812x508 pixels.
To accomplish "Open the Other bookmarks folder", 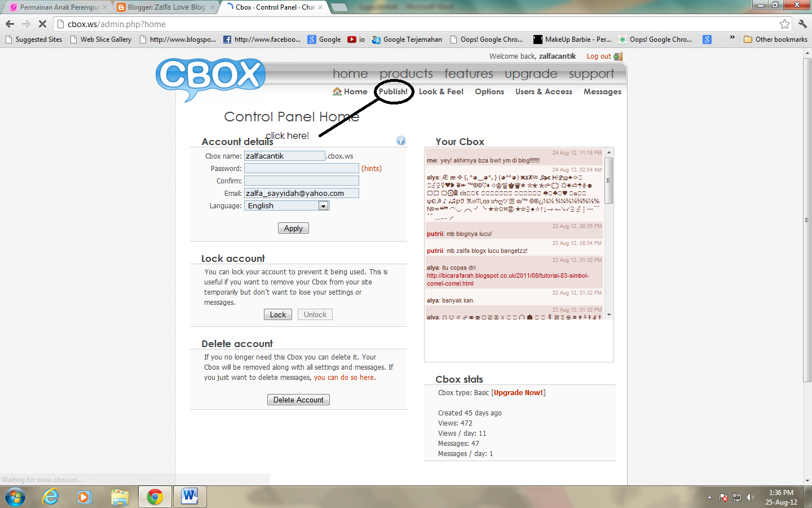I will 776,39.
